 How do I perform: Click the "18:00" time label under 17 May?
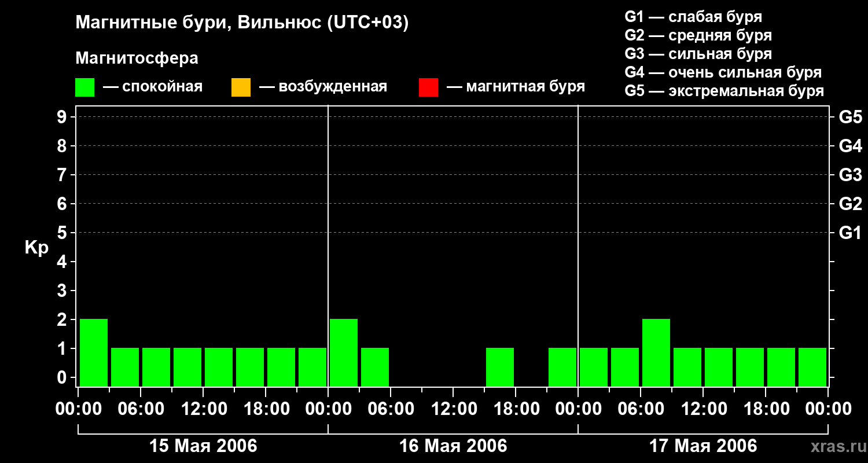pyautogui.click(x=766, y=409)
